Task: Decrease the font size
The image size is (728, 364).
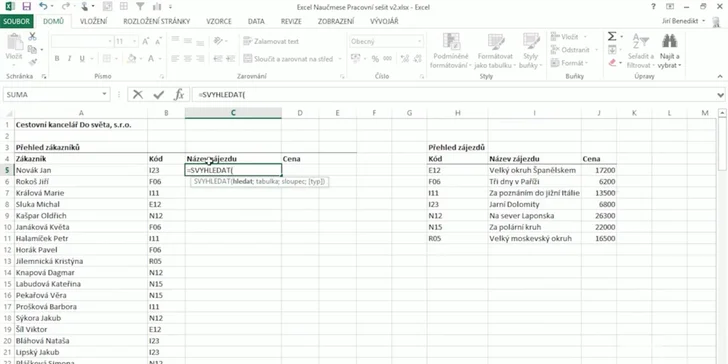Action: tap(157, 41)
